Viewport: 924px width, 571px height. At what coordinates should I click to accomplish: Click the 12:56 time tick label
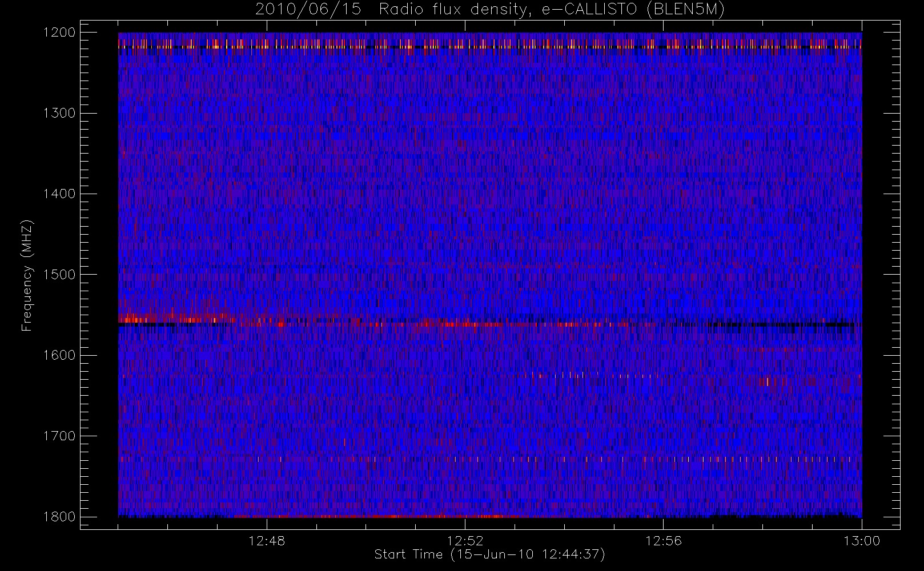tap(663, 541)
